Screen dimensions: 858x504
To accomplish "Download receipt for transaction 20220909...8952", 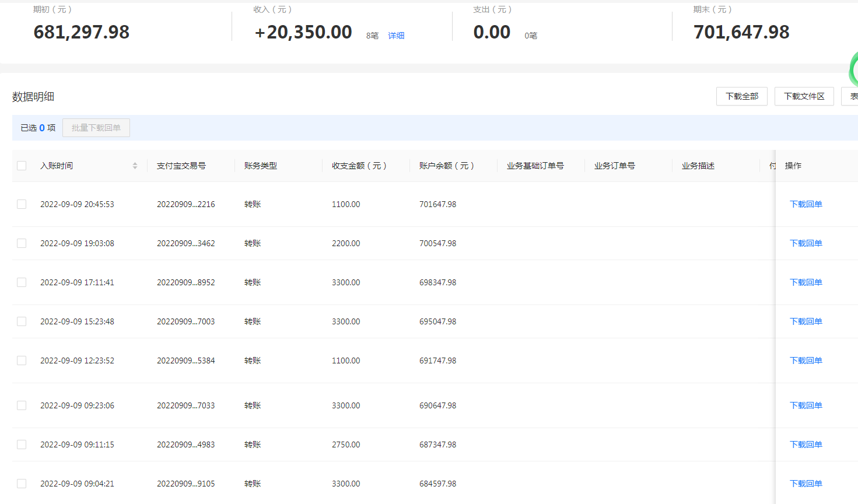I will [806, 282].
